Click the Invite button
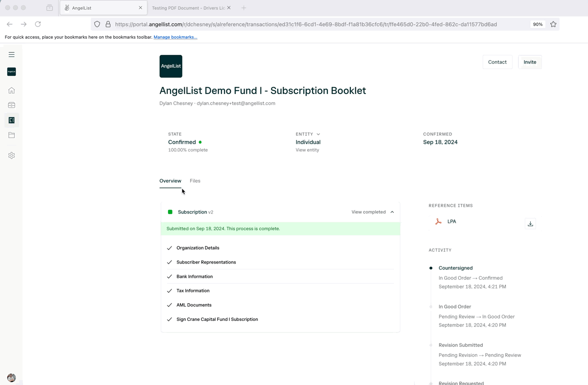588x385 pixels. 530,62
